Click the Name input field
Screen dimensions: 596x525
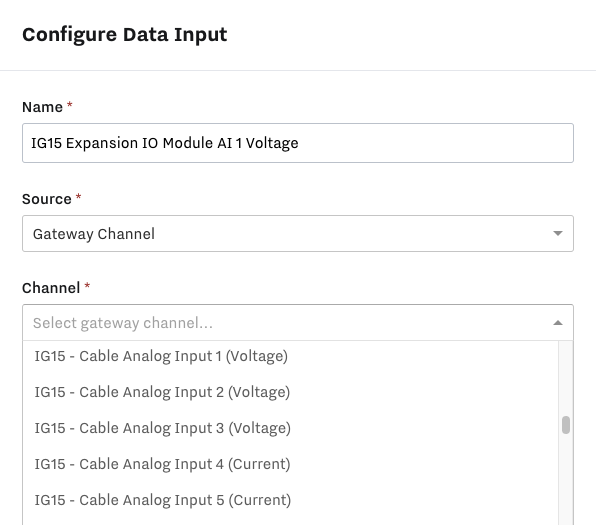(298, 143)
